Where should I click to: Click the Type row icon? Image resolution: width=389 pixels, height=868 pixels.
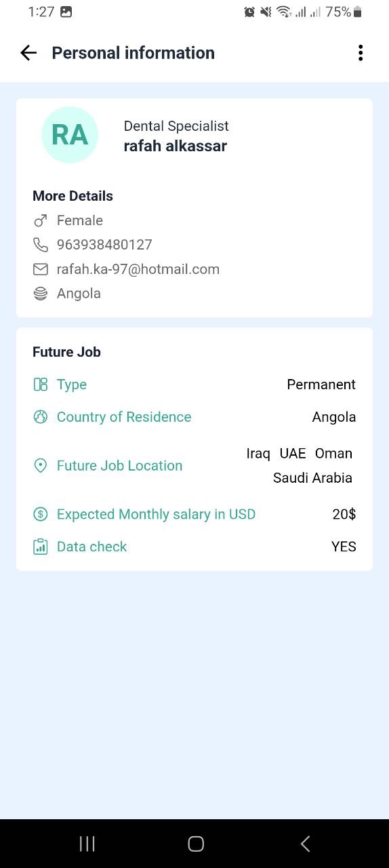point(41,384)
